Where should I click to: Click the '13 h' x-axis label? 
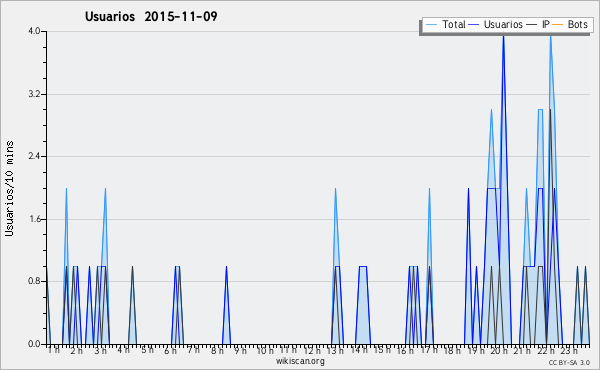pyautogui.click(x=335, y=351)
